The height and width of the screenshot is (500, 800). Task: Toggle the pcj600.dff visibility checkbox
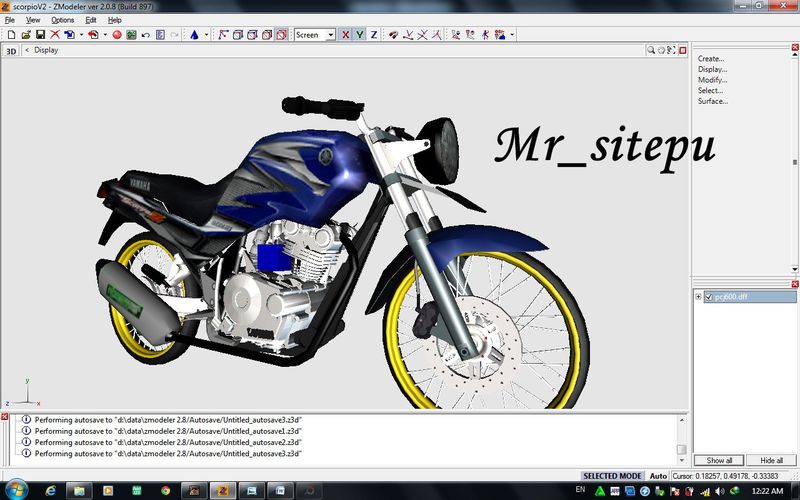708,296
